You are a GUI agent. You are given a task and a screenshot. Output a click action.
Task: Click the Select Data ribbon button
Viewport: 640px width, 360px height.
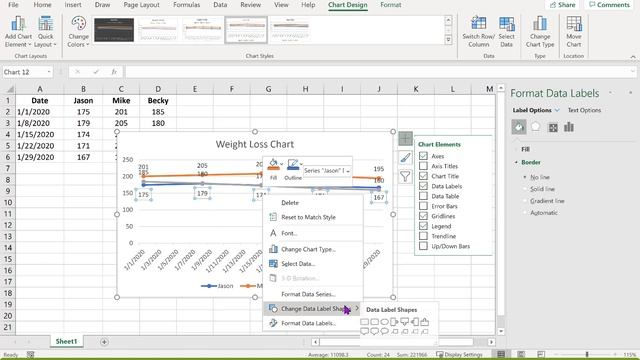point(507,32)
